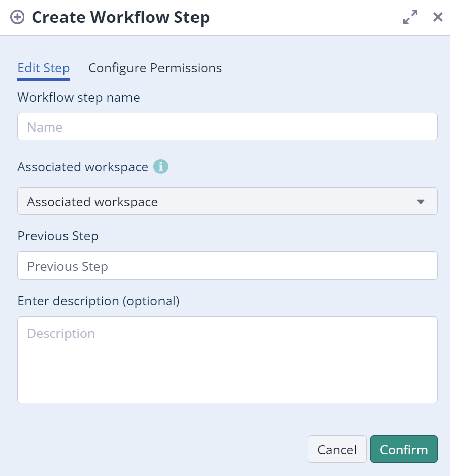Screen dimensions: 450x476
Task: Click the "Enter description (optional)" label
Action: click(99, 301)
